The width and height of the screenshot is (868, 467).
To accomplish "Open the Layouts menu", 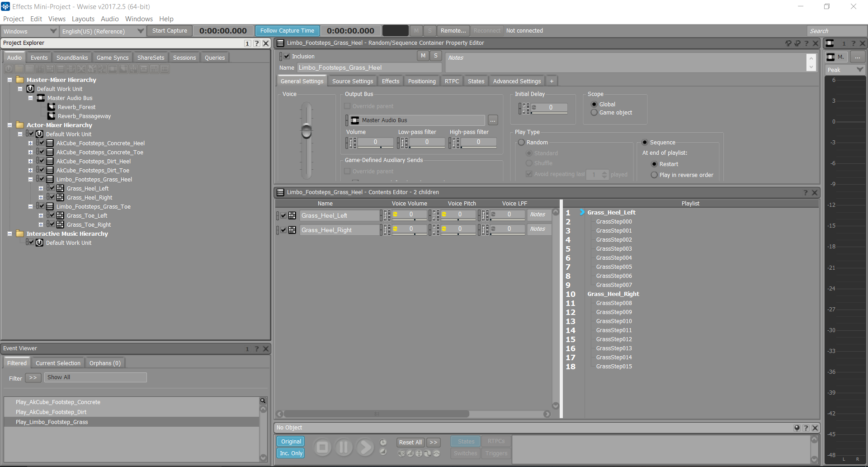I will [83, 19].
